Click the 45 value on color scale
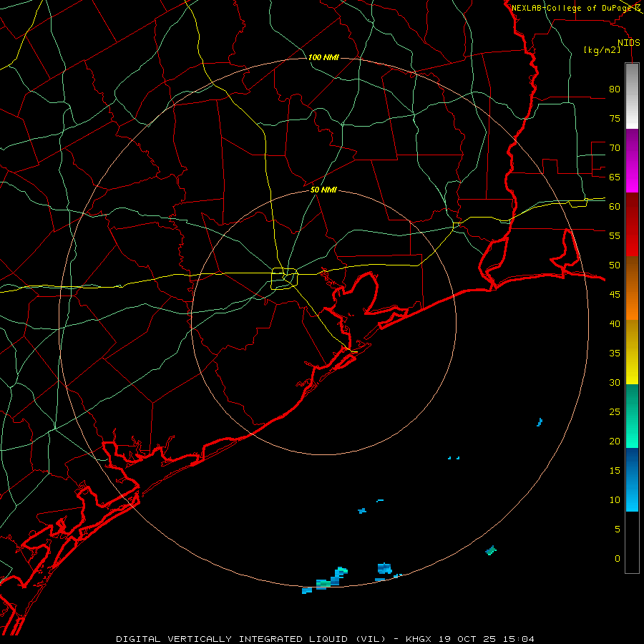644x644 pixels. click(615, 295)
